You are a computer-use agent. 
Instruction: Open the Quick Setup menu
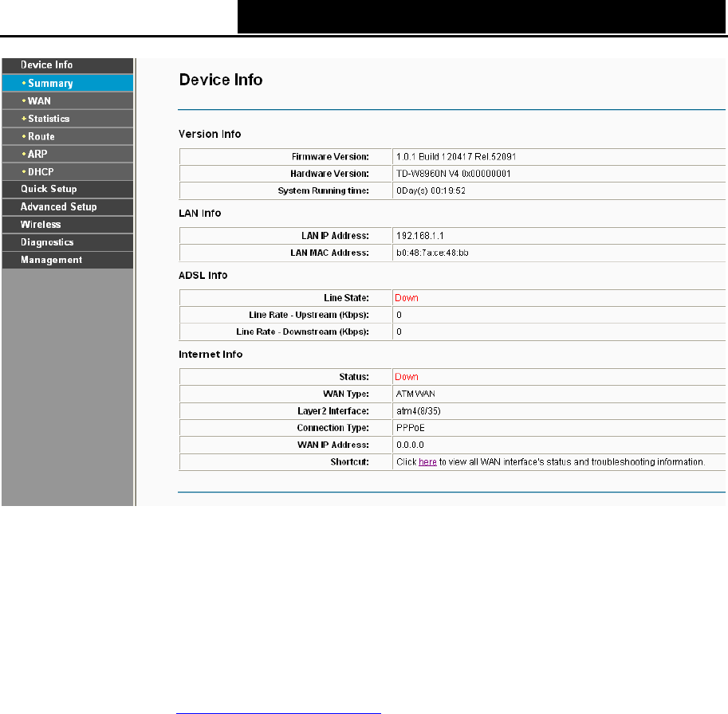point(67,190)
